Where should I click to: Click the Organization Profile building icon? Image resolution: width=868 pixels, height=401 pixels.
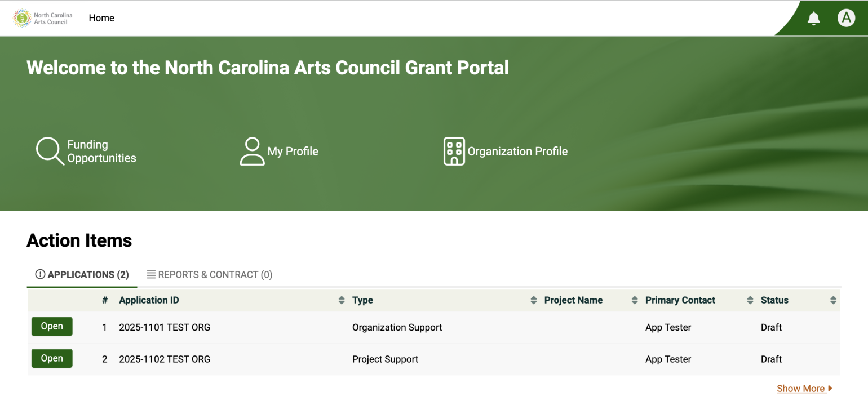click(454, 151)
